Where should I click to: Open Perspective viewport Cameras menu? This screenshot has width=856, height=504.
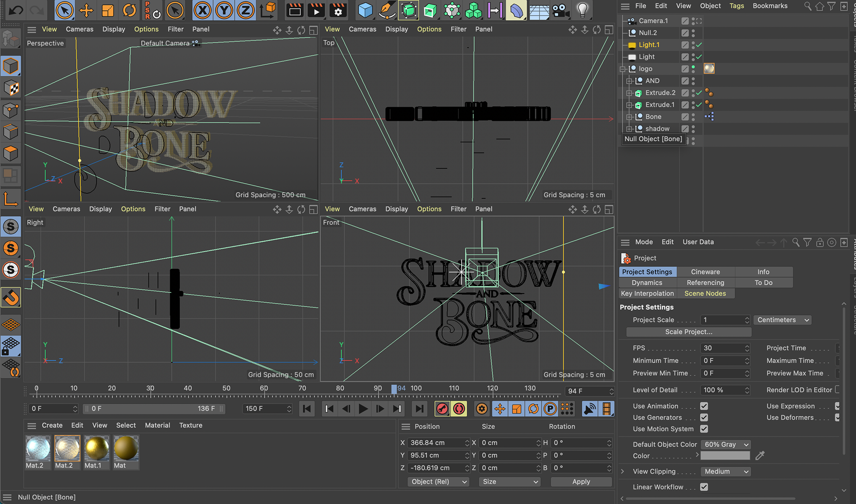[x=79, y=29]
